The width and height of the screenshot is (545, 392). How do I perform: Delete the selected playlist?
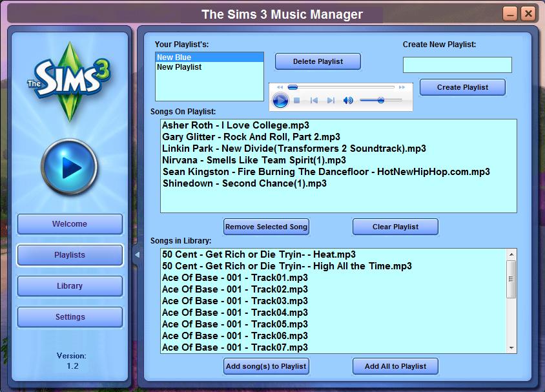pyautogui.click(x=318, y=61)
